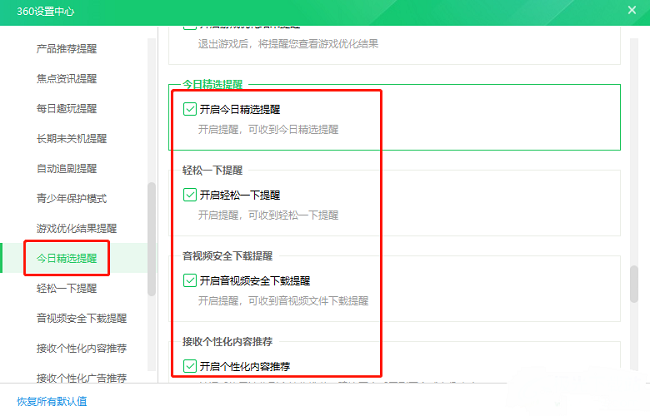650x416 pixels.
Task: Uncheck 开启今日精选提醒 checkbox
Action: pos(190,109)
